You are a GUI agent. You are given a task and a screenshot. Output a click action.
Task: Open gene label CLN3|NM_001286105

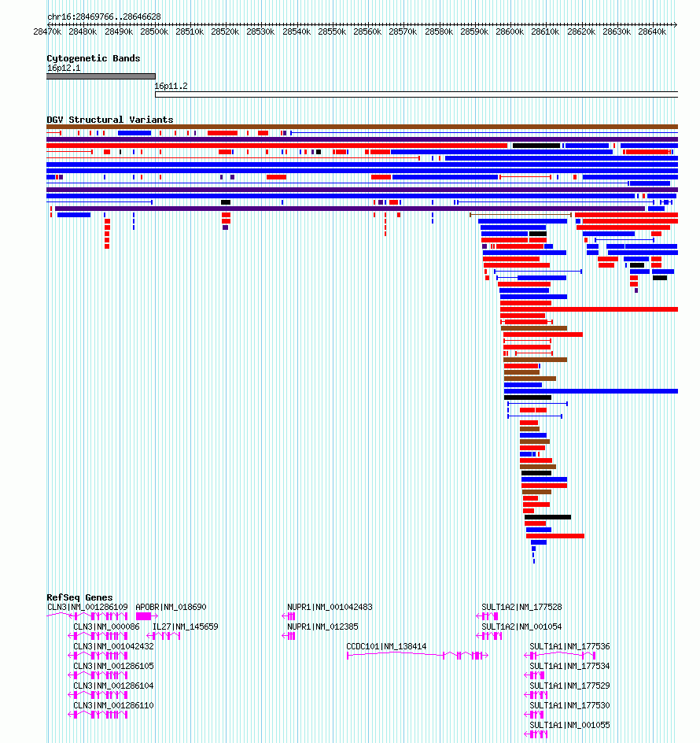click(x=114, y=666)
